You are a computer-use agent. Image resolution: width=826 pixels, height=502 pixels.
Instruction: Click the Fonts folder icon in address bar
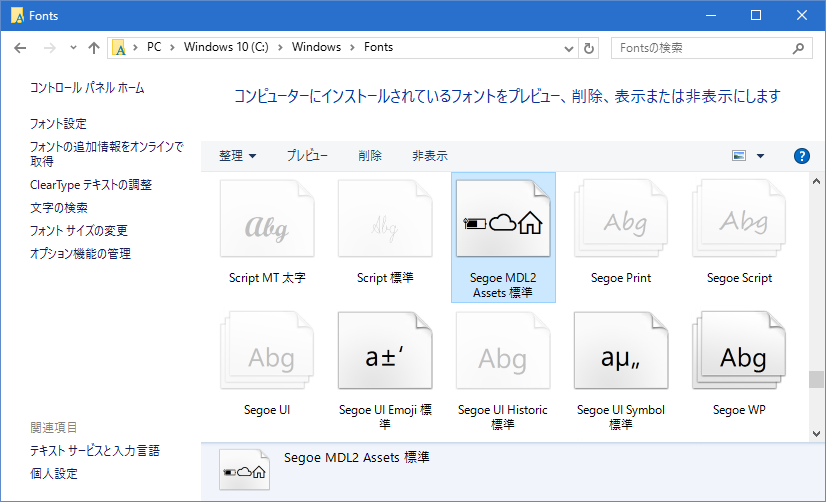click(x=119, y=48)
